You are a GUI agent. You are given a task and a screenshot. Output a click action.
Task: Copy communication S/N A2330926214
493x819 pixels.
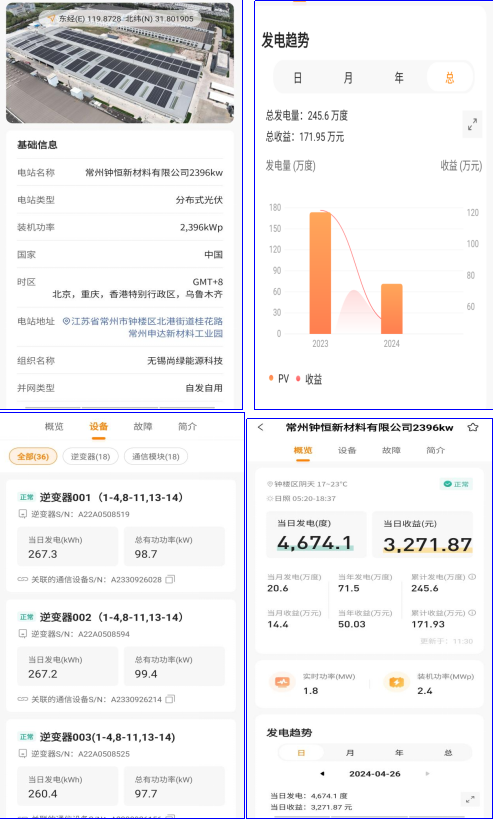(x=170, y=699)
